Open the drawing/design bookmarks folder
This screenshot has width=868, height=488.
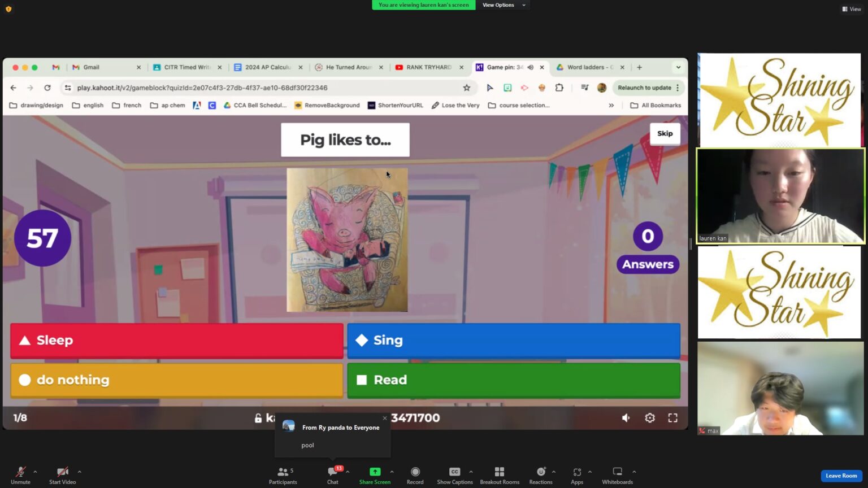click(36, 105)
